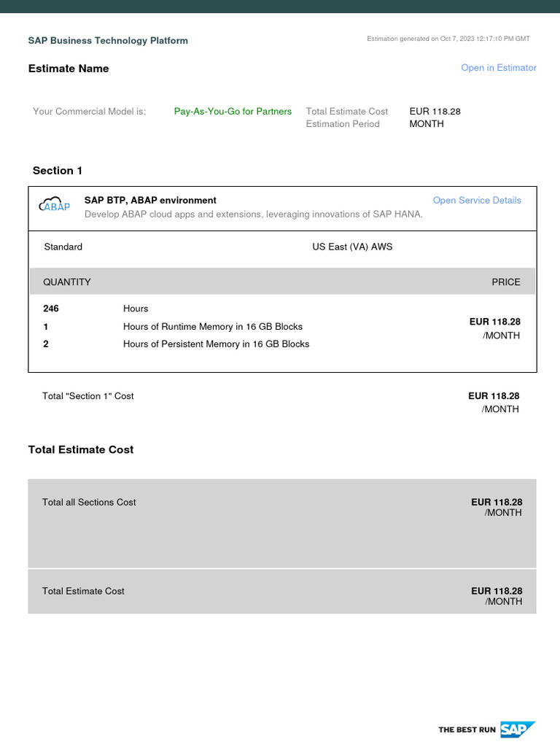Click the US East (VA) AWS region
The height and width of the screenshot is (747, 560).
pyautogui.click(x=352, y=247)
